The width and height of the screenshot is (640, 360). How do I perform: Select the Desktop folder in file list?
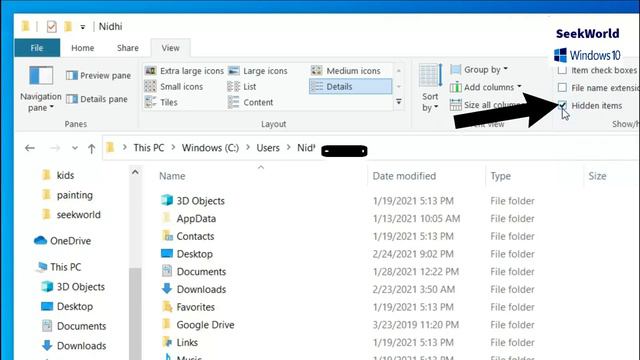click(194, 254)
